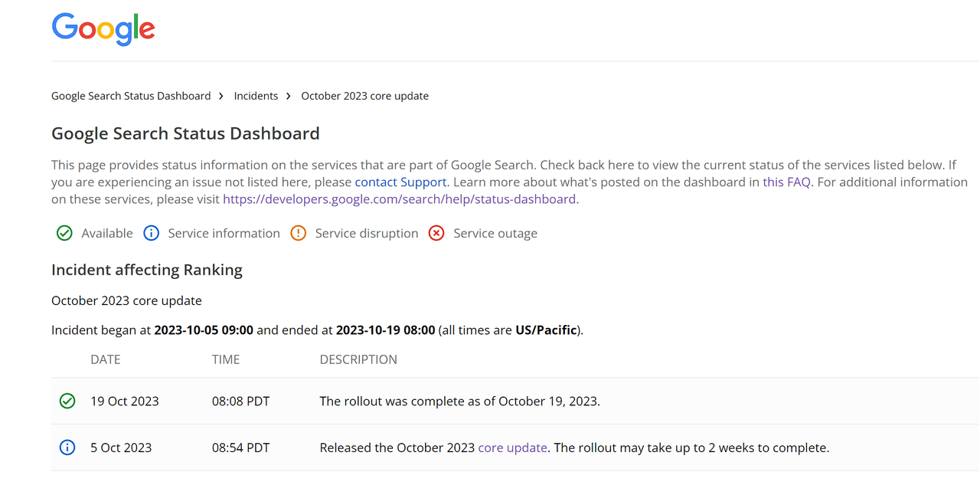Click the '5 Oct 2023' date cell

pyautogui.click(x=121, y=448)
